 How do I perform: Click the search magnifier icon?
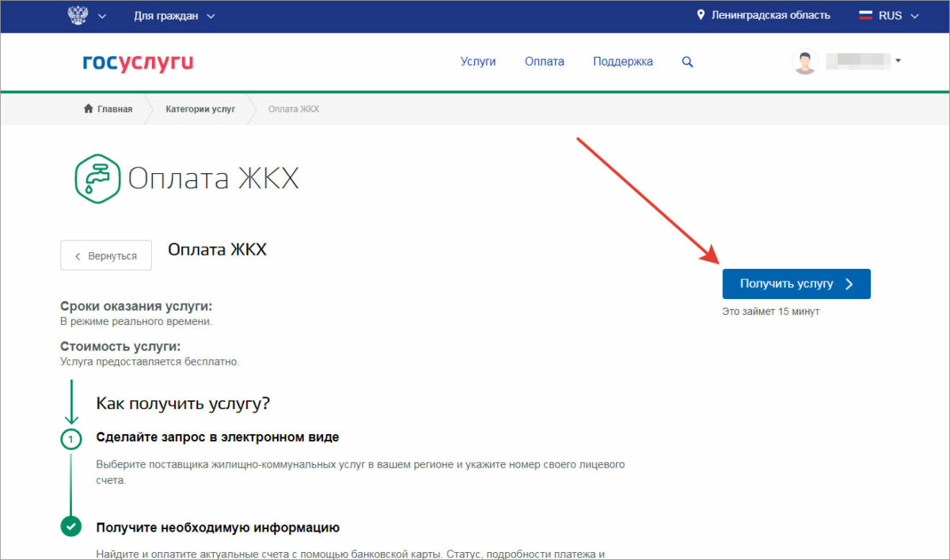click(x=687, y=62)
